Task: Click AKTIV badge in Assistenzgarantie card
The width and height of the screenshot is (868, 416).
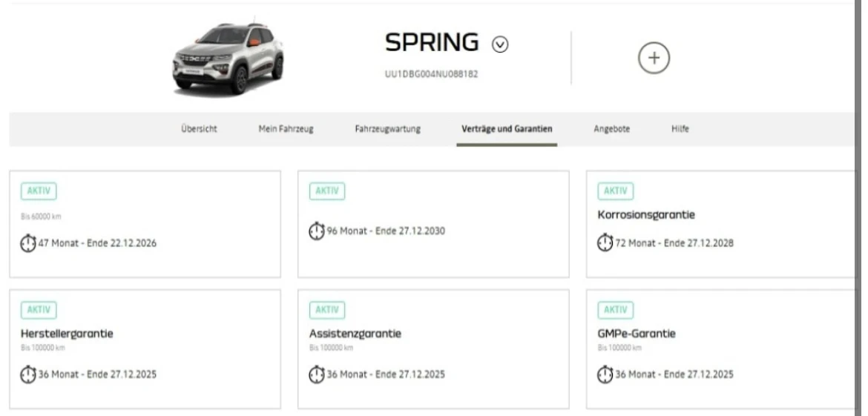Action: [327, 310]
